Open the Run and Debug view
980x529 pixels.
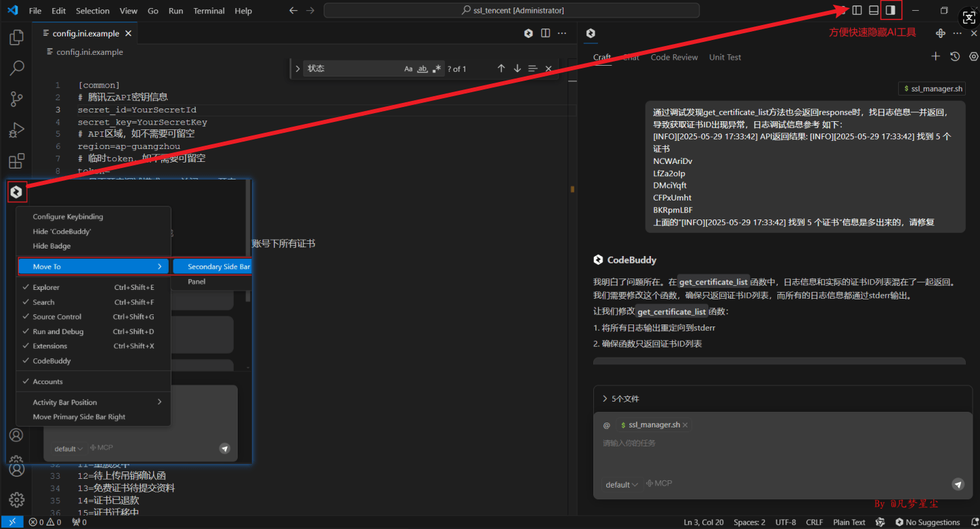pos(16,130)
